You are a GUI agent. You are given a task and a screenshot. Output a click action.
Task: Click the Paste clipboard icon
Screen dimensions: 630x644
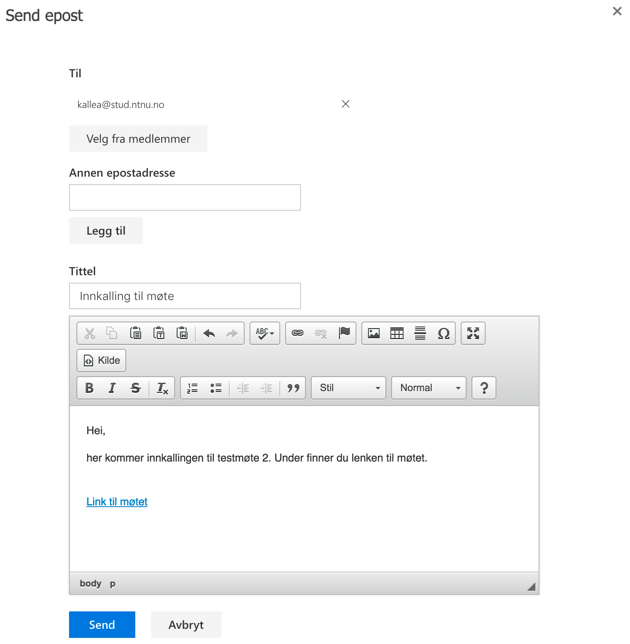pyautogui.click(x=136, y=333)
